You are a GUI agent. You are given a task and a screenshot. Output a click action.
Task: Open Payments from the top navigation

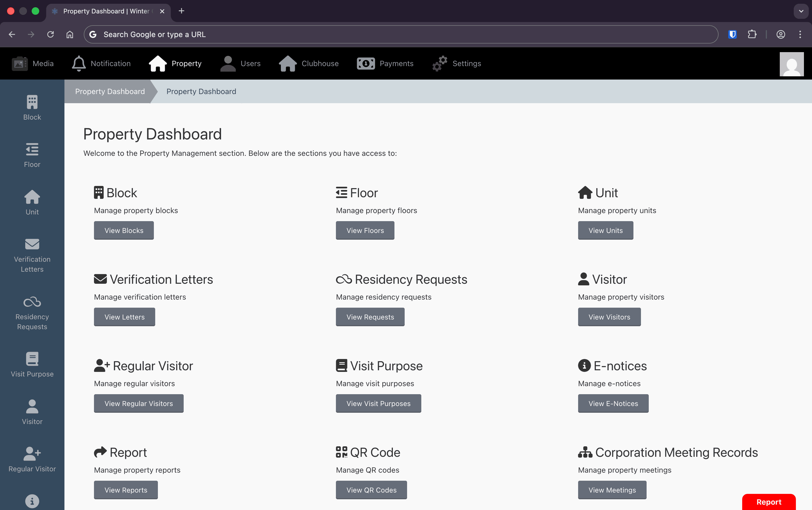[385, 63]
